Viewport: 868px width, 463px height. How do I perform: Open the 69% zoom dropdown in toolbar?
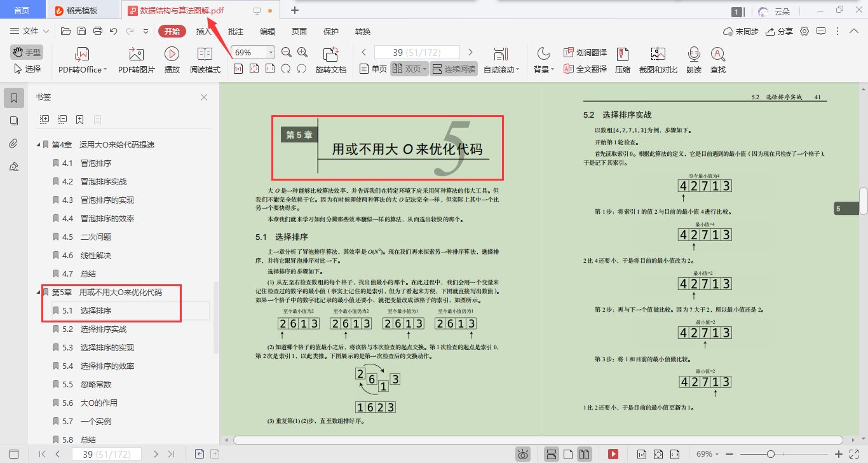pos(271,52)
